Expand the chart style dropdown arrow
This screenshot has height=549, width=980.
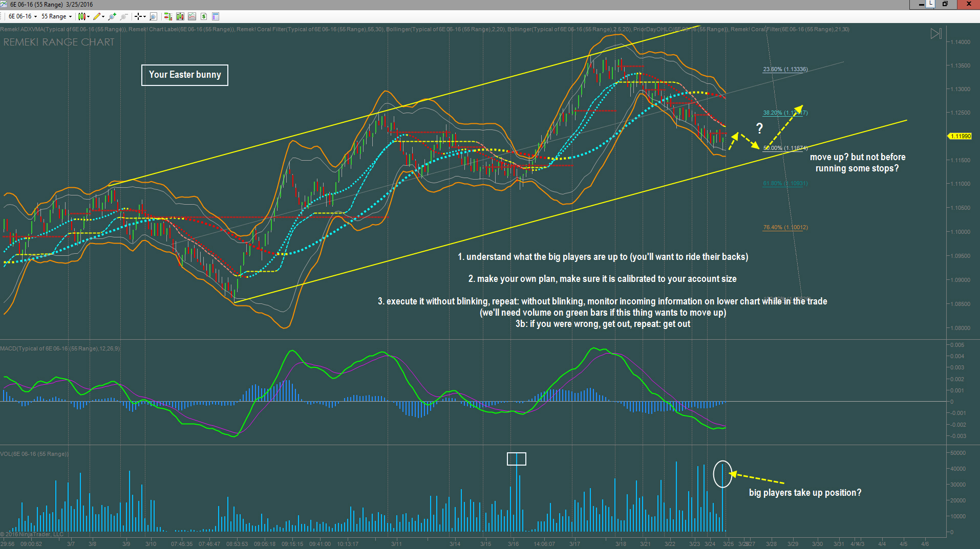click(x=89, y=16)
